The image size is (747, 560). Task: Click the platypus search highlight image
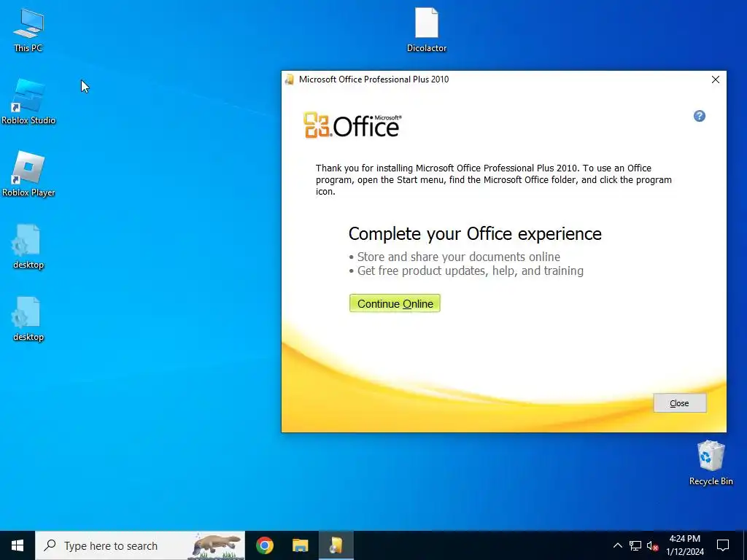[x=217, y=545]
